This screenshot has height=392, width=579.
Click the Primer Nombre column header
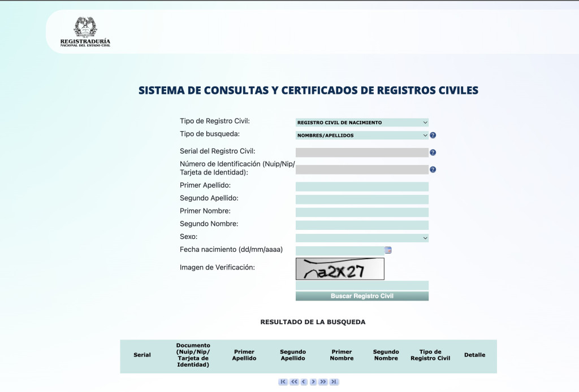342,355
